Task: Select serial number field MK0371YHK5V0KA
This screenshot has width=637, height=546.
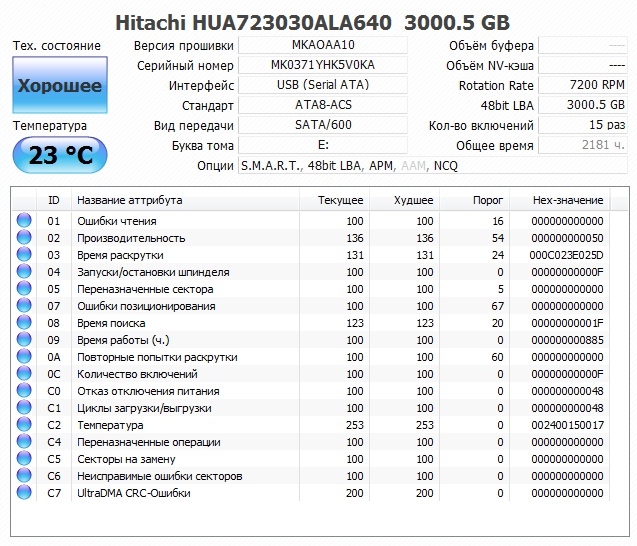Action: click(323, 65)
